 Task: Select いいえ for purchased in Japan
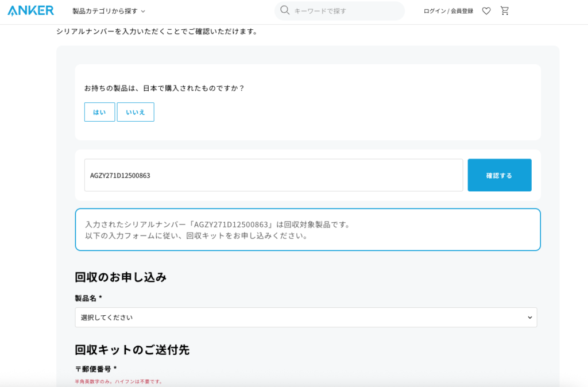[136, 112]
